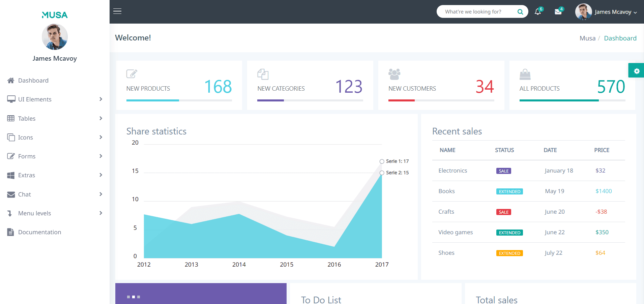644x304 pixels.
Task: Click the All Products shopping bag icon
Action: pyautogui.click(x=525, y=74)
